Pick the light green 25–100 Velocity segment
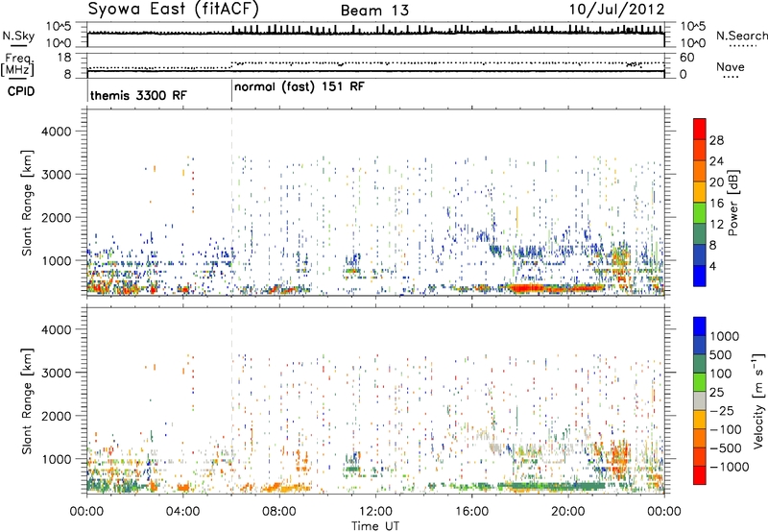 click(700, 382)
